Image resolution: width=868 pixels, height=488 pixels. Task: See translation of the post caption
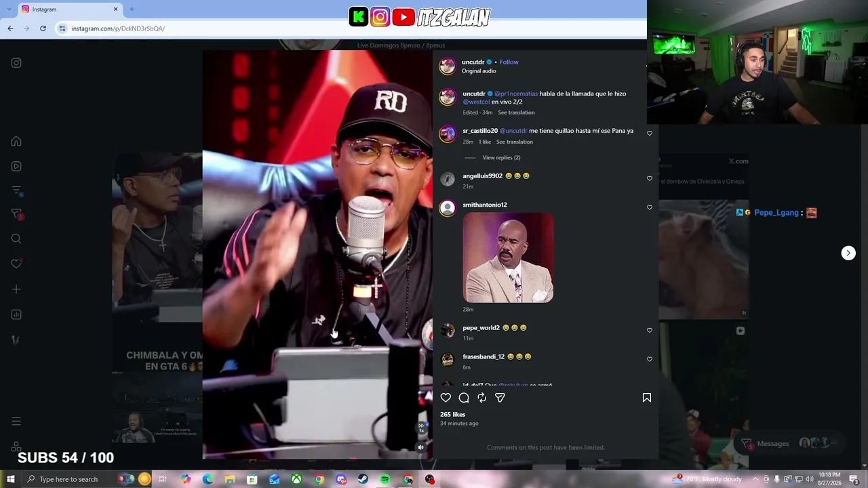click(x=516, y=113)
